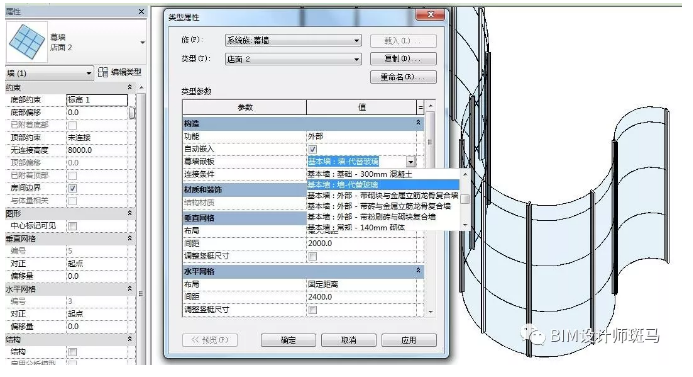The width and height of the screenshot is (693, 377).
Task: Toggle the 结构 checkbox in Properties
Action: [x=72, y=352]
